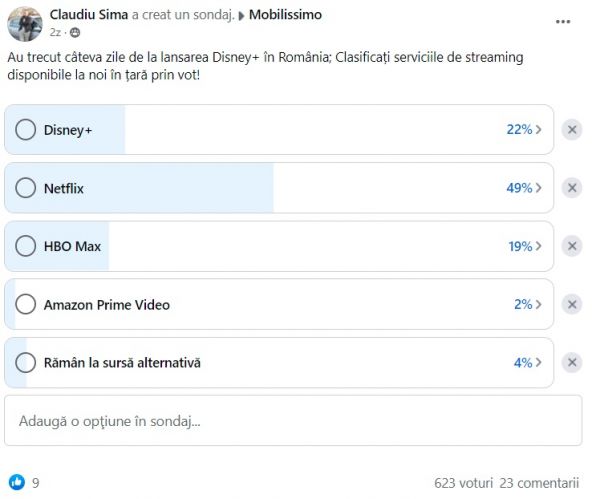Select the Netflix radio button

pos(26,188)
